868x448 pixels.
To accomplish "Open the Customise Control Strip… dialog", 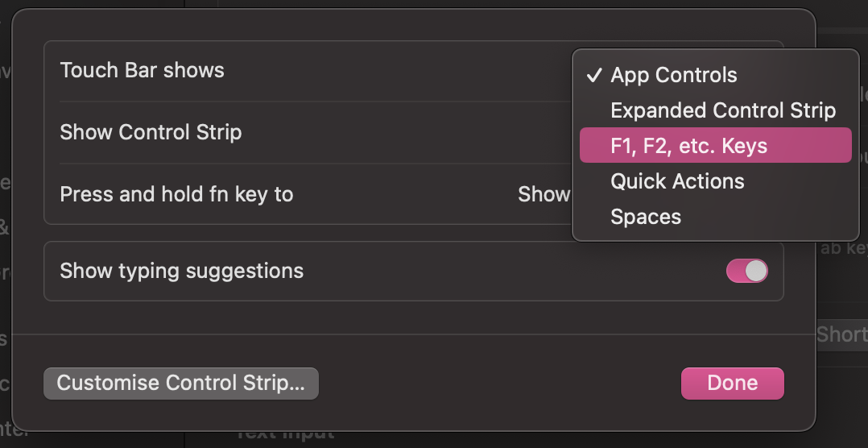I will point(181,384).
